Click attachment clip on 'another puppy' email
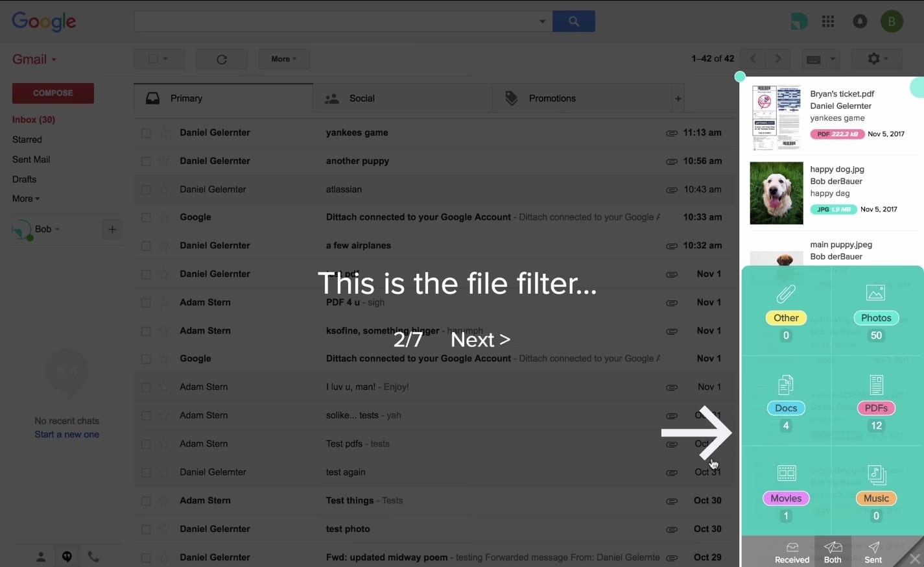 [672, 161]
